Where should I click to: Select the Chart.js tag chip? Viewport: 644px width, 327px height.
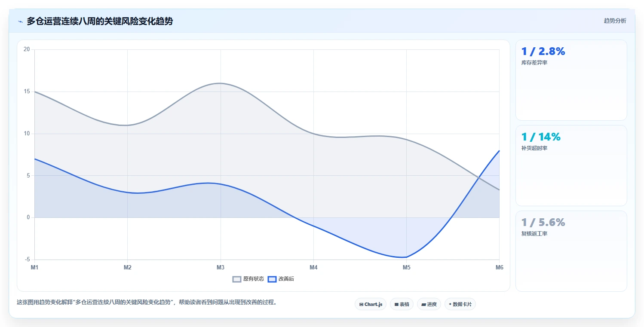[371, 304]
